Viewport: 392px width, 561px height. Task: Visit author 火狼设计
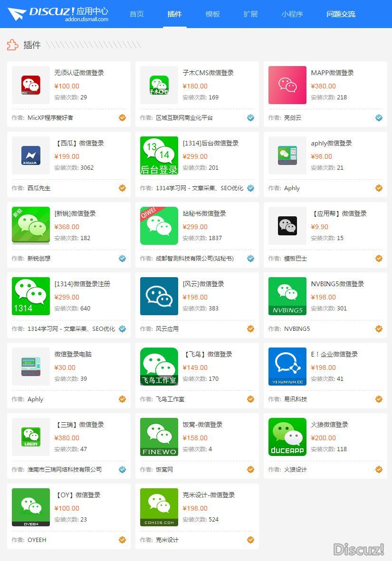coord(296,469)
